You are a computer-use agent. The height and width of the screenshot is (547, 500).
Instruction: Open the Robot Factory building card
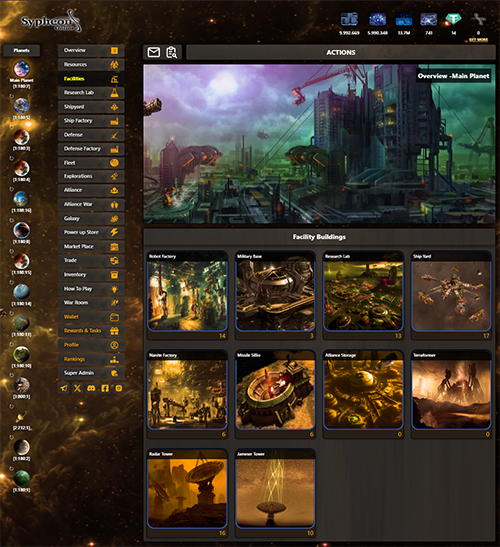187,295
